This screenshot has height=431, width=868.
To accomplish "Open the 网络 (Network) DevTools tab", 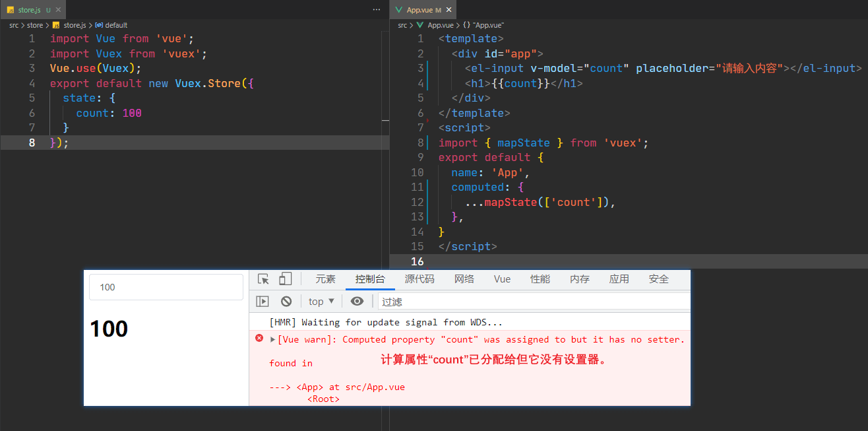I will click(x=464, y=279).
